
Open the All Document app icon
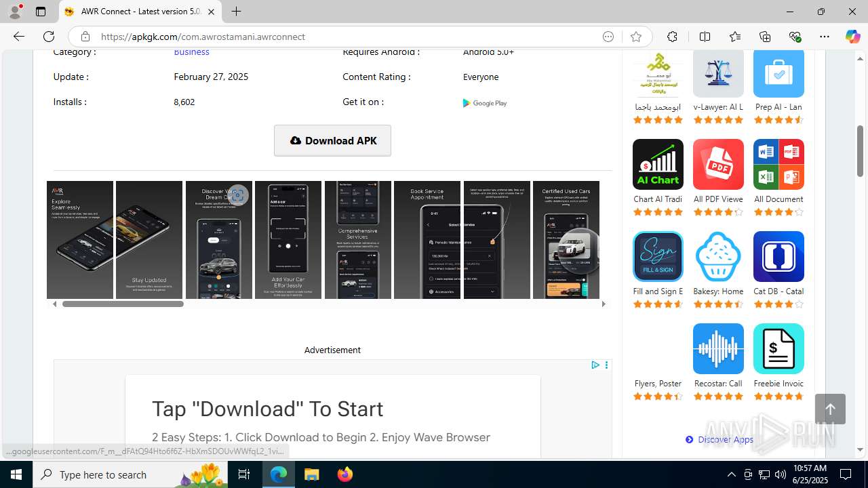pyautogui.click(x=778, y=164)
